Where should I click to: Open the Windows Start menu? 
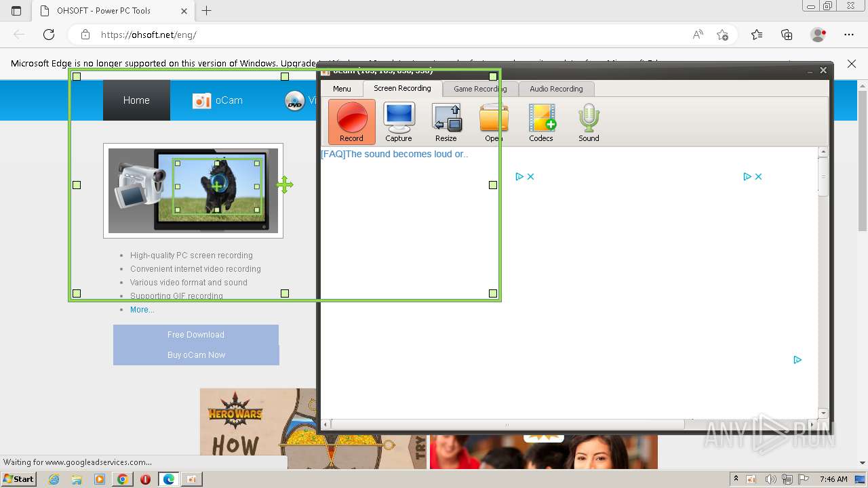tap(18, 479)
